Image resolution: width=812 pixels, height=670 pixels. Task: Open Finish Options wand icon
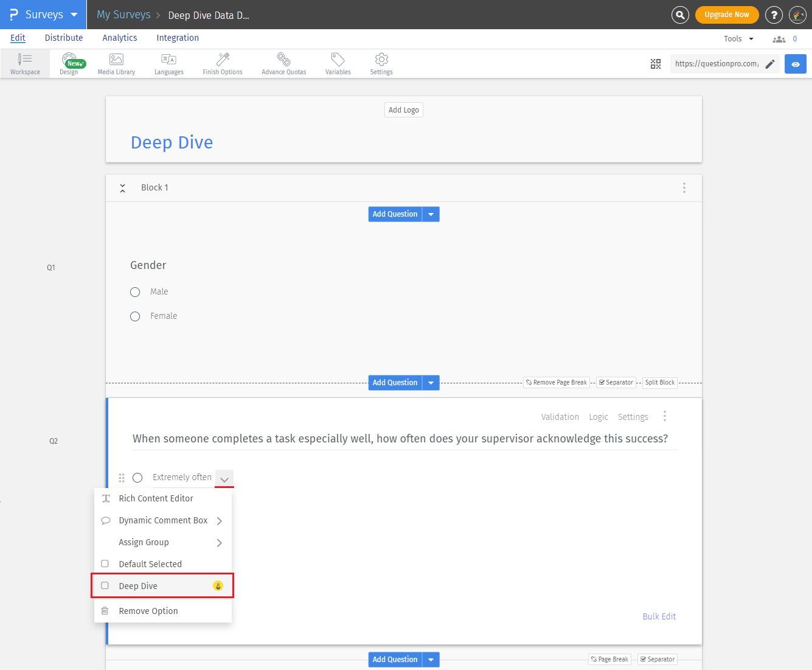(x=223, y=63)
